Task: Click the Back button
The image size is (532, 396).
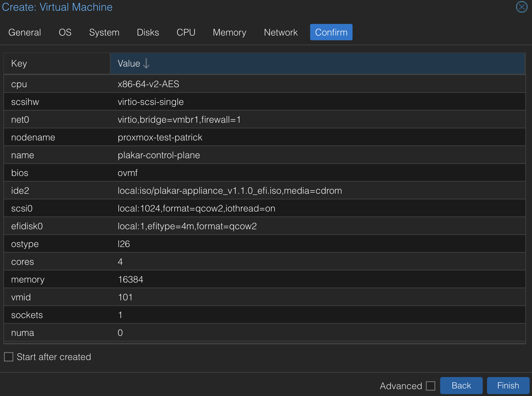Action: pyautogui.click(x=461, y=385)
